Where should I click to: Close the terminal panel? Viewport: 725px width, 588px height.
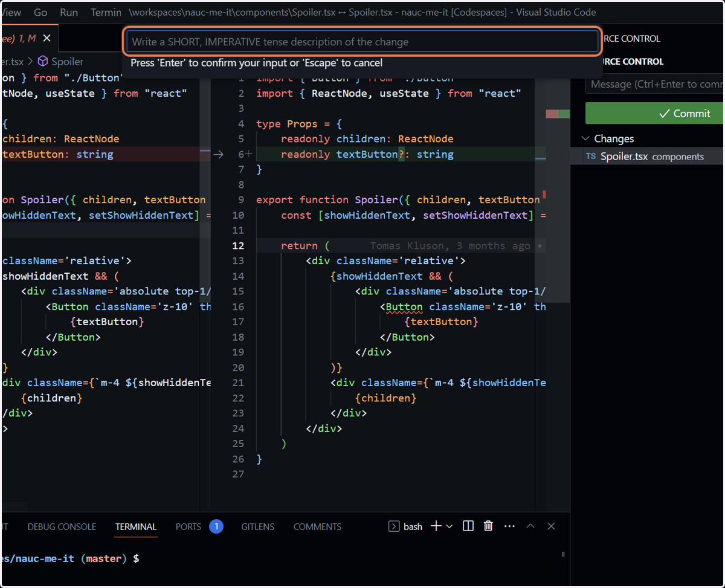pos(551,526)
